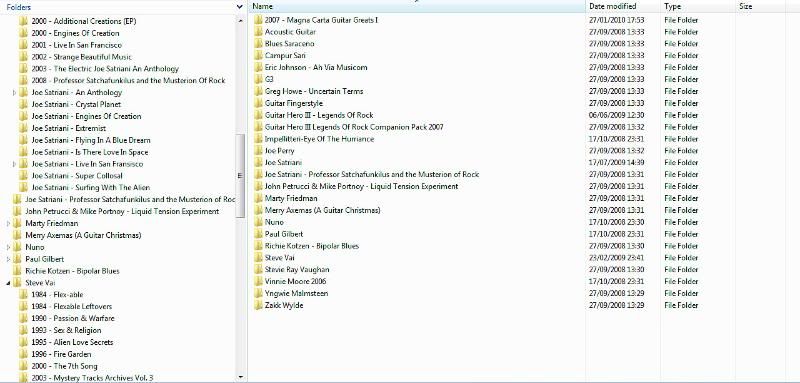Expand Joe Satriani - An Anthology node

[14, 93]
